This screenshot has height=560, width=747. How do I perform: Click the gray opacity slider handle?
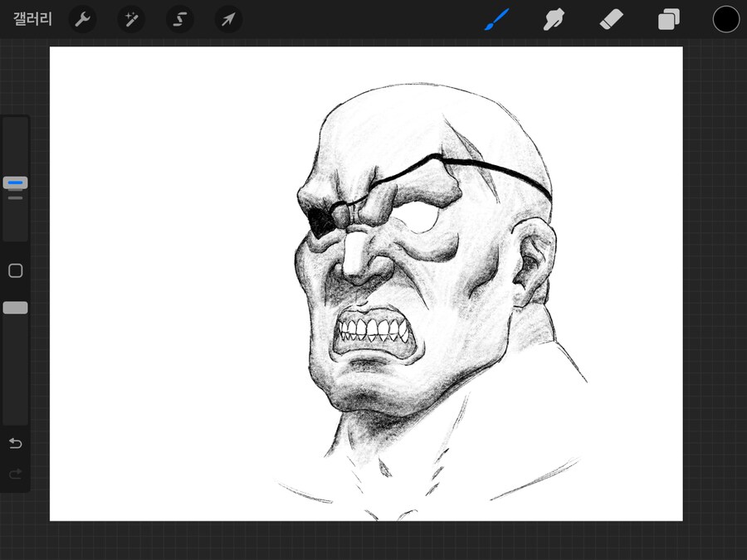click(15, 308)
